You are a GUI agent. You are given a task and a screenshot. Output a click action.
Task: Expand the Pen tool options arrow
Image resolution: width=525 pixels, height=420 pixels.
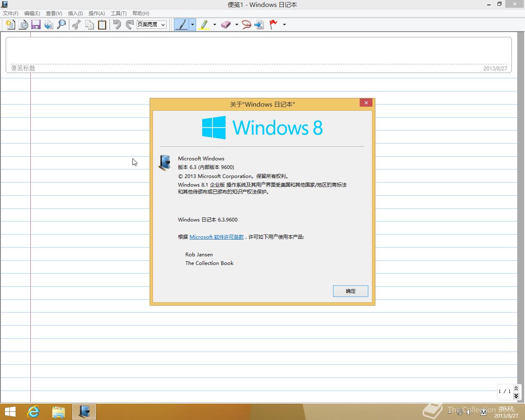click(x=192, y=25)
